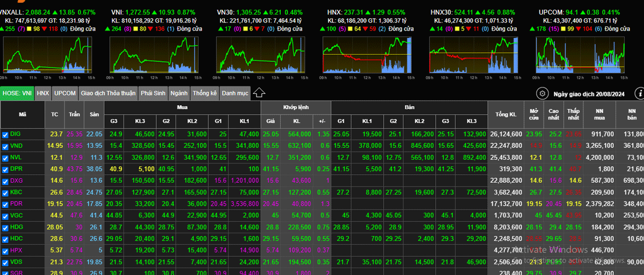Click the NVL stock symbol
This screenshot has width=644, height=275.
(x=16, y=158)
